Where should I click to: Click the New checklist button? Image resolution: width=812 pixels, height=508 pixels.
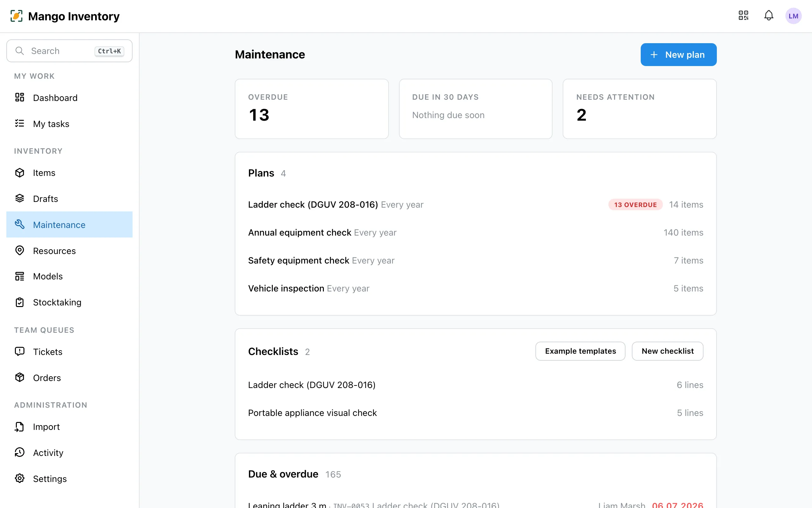point(667,351)
